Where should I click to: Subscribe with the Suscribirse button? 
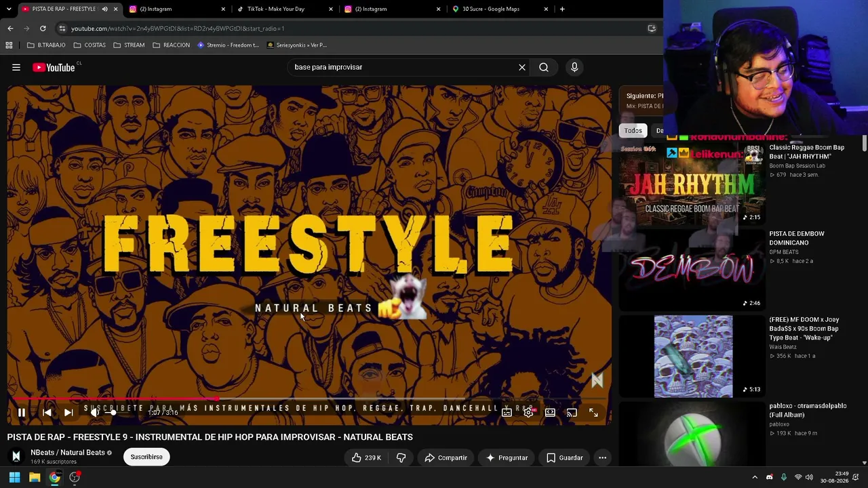pyautogui.click(x=146, y=457)
